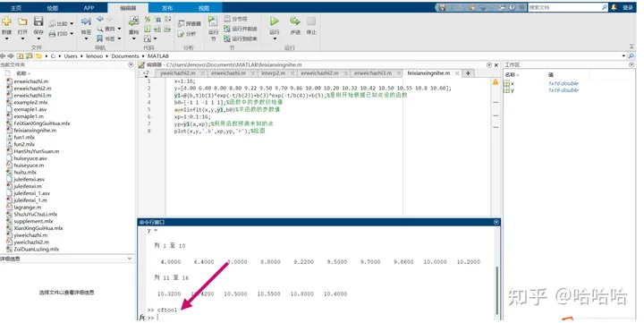The width and height of the screenshot is (644, 323).
Task: Open the 书签 (Bookmark) dropdown
Action: (119, 38)
